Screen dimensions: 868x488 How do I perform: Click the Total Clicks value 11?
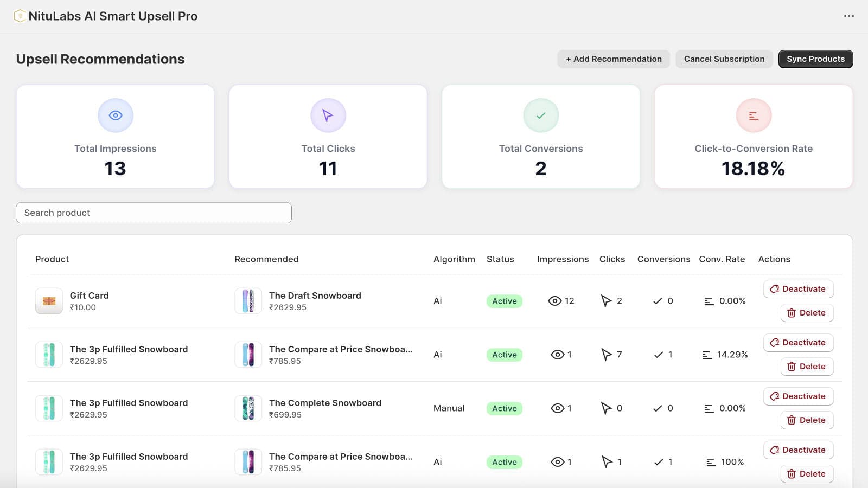click(328, 169)
